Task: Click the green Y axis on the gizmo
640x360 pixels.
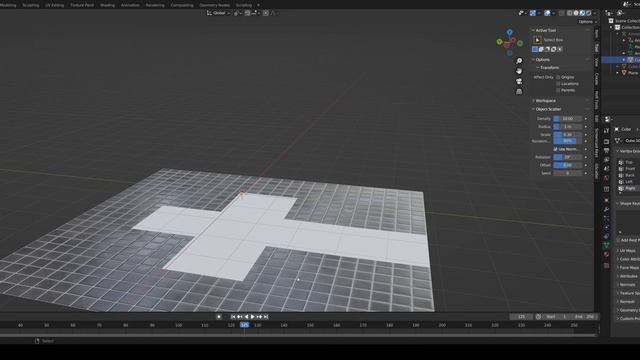Action: pos(499,41)
